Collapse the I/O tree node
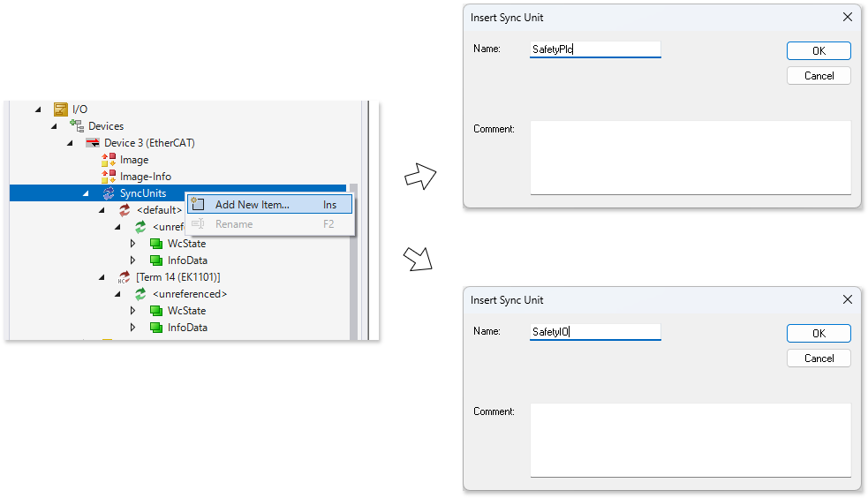 38,109
